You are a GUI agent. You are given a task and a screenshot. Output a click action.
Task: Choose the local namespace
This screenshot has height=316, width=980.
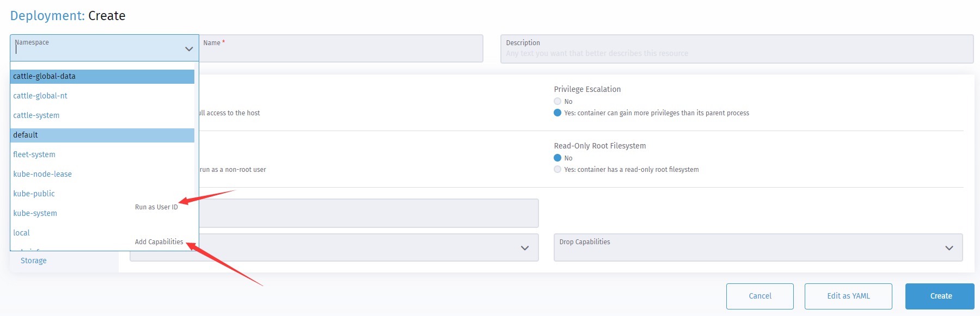102,233
